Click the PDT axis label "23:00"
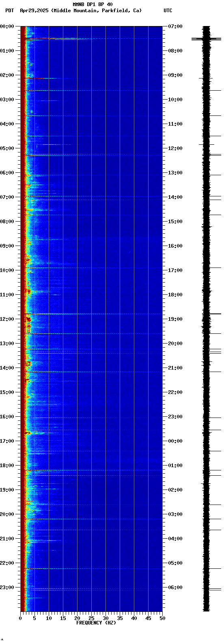 click(x=7, y=587)
